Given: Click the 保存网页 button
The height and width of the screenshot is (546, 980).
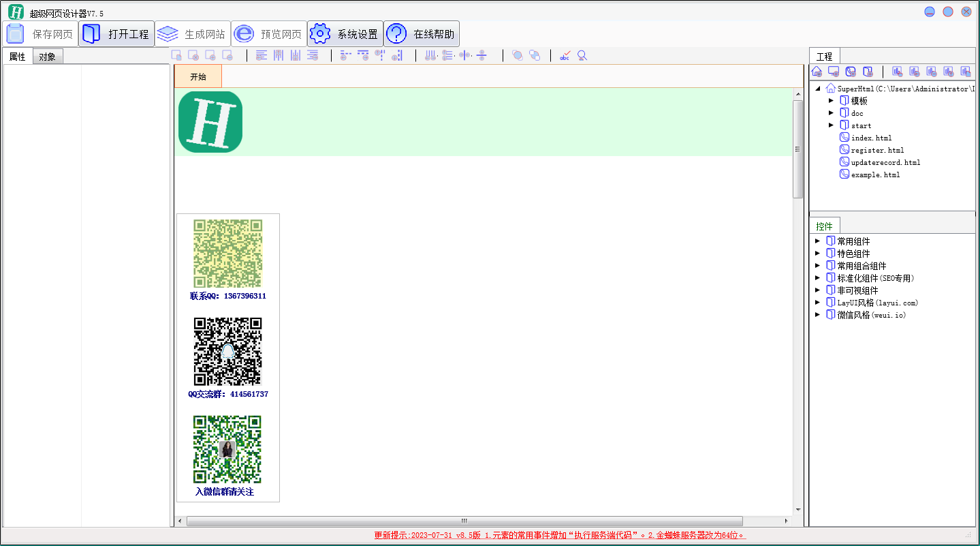Looking at the screenshot, I should tap(40, 33).
